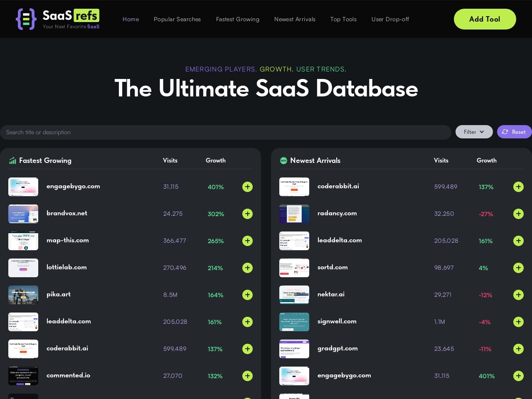Go to Home in navigation
532x399 pixels.
[131, 19]
